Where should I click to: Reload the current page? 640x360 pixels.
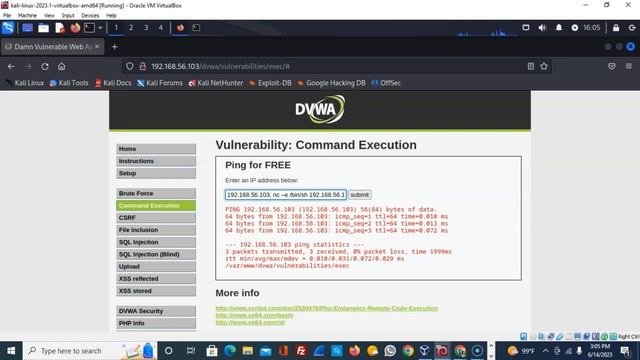(x=45, y=66)
